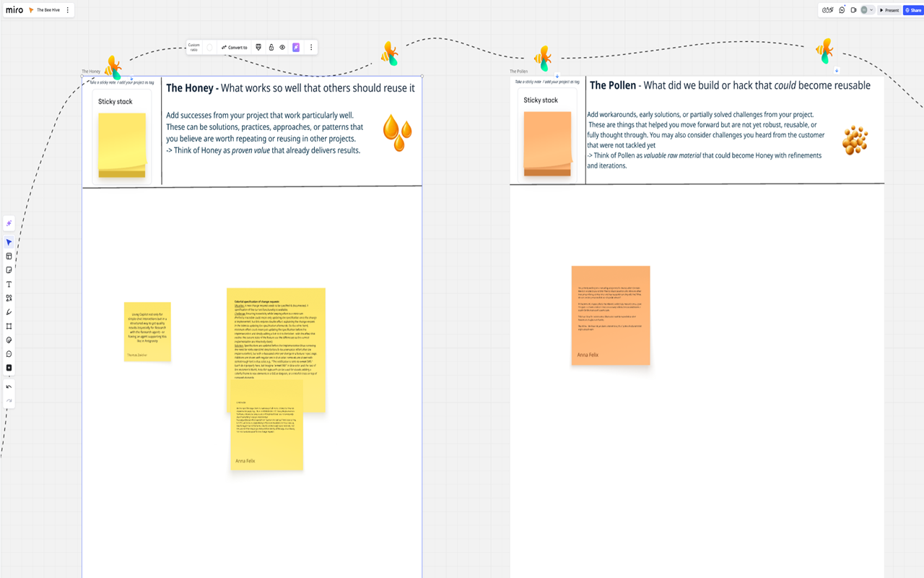Viewport: 924px width, 578px height.
Task: Toggle frame visibility with the eye icon
Action: pyautogui.click(x=282, y=48)
